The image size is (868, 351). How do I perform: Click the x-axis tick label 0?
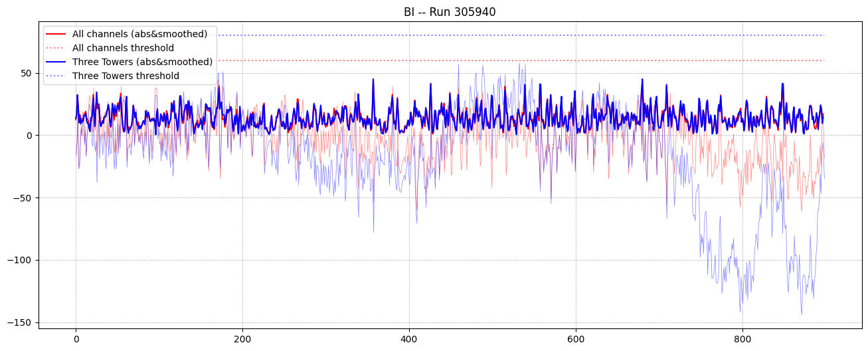[76, 338]
